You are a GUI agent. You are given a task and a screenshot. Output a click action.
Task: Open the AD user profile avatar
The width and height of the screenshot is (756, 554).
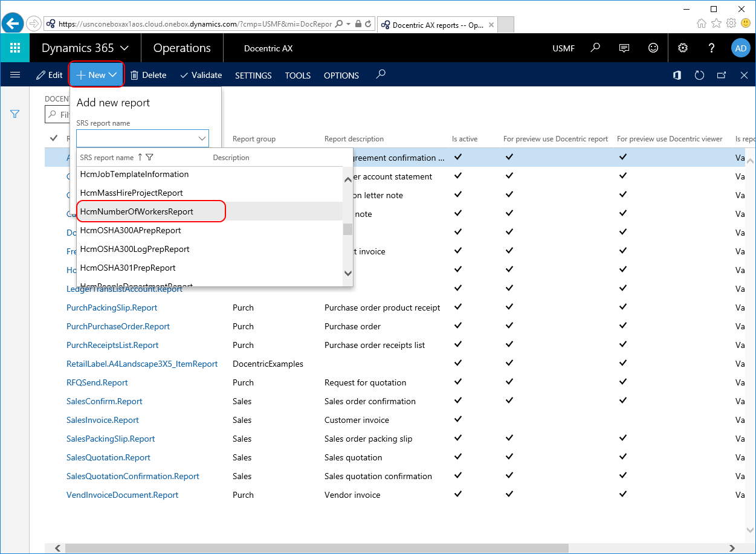pos(740,48)
